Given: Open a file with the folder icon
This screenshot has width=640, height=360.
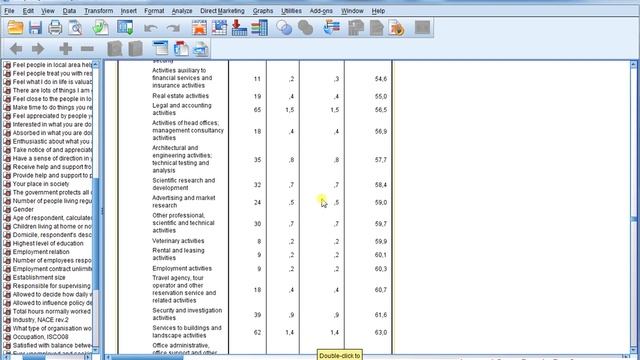Looking at the screenshot, I should pyautogui.click(x=16, y=28).
